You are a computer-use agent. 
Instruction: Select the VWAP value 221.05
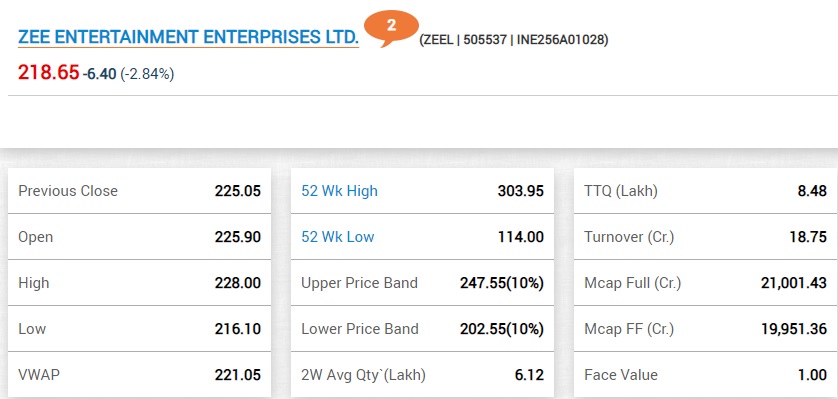coord(238,375)
